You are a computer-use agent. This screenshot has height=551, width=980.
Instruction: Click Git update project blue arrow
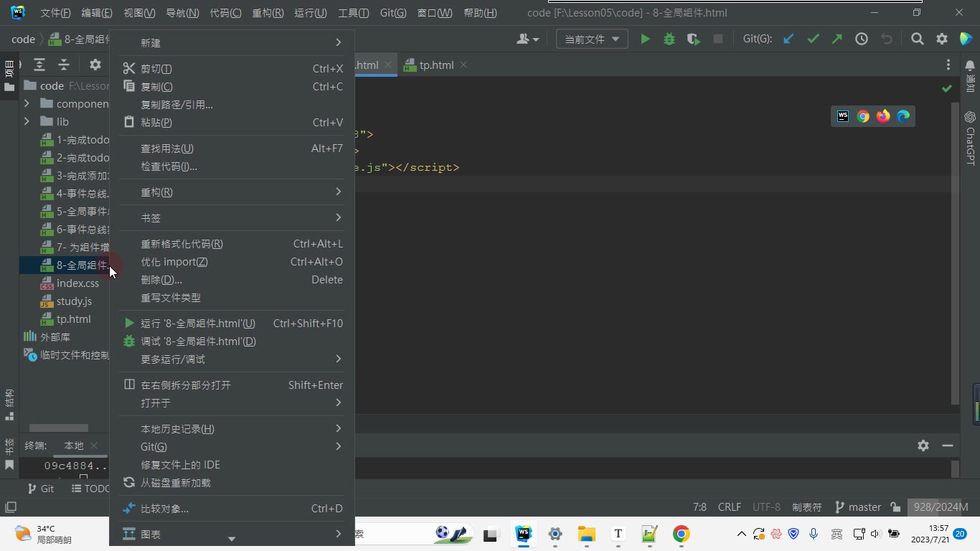click(788, 39)
